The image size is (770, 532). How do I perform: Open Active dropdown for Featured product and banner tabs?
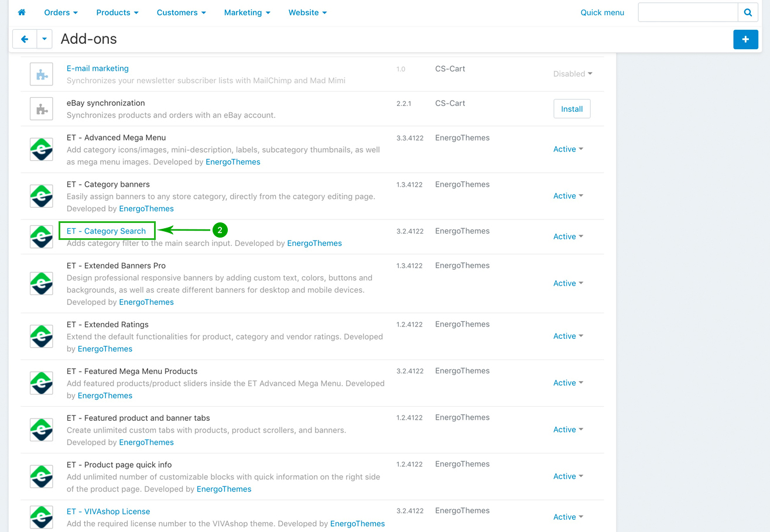568,430
